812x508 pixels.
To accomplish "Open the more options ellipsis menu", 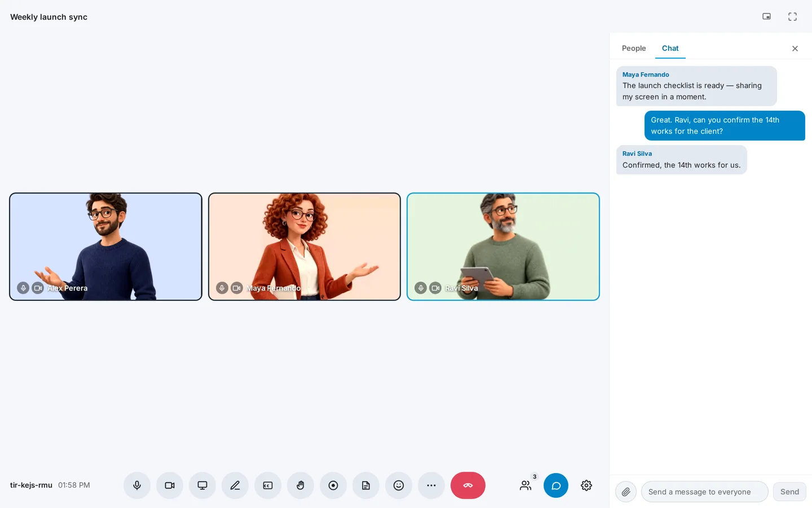I will pyautogui.click(x=431, y=485).
